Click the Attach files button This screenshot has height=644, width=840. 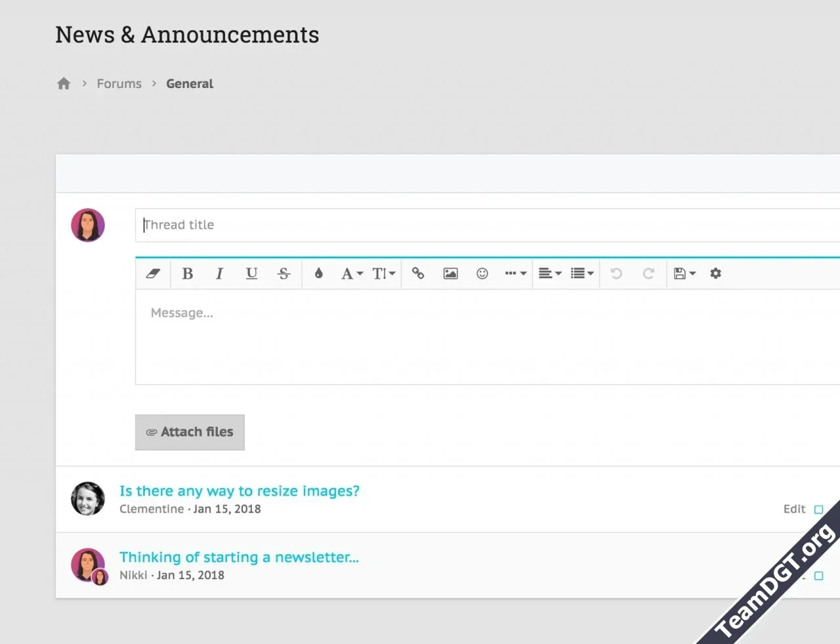(x=190, y=432)
